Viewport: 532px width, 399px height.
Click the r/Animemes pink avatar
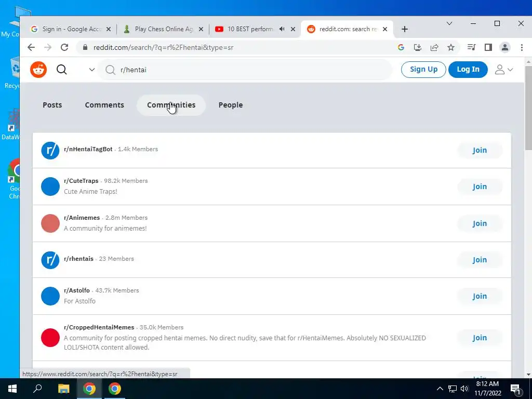(x=50, y=223)
